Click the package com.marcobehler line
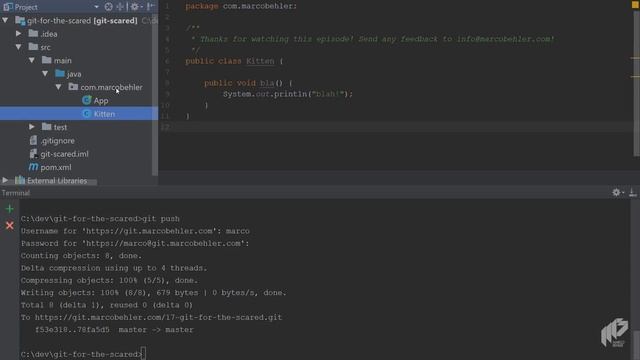 click(x=241, y=6)
